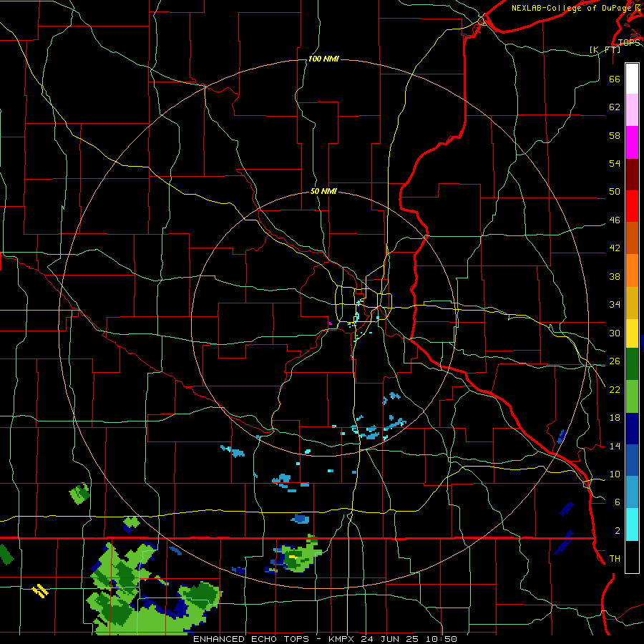Select the light pink swatch on the legend
The width and height of the screenshot is (644, 644).
click(632, 110)
